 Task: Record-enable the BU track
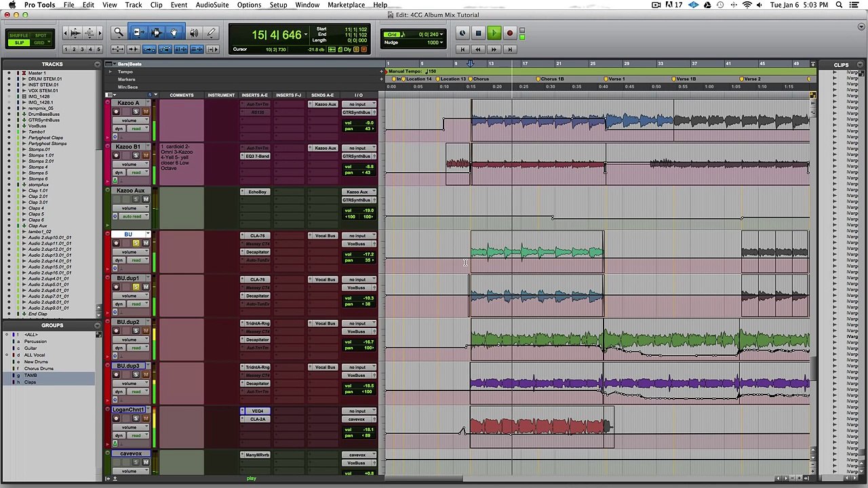coord(116,243)
